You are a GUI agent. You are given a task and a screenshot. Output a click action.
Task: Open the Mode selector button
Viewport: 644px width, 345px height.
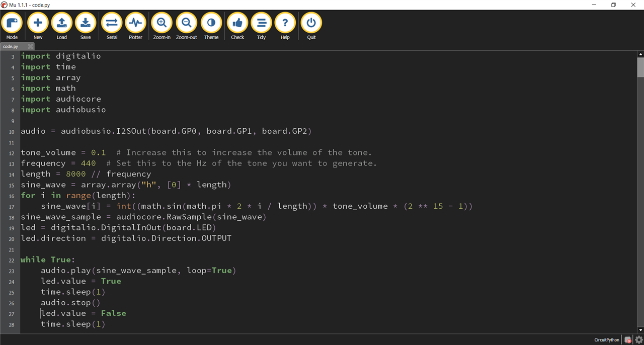pos(12,26)
